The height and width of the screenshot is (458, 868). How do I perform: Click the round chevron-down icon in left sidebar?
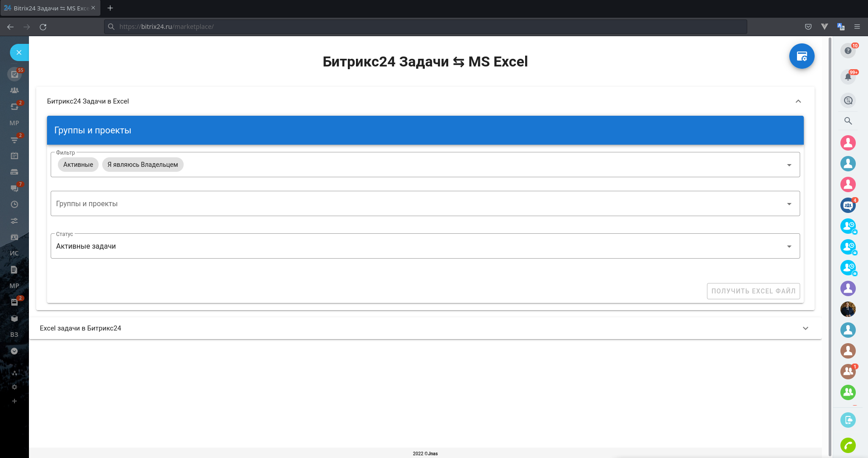click(x=14, y=351)
